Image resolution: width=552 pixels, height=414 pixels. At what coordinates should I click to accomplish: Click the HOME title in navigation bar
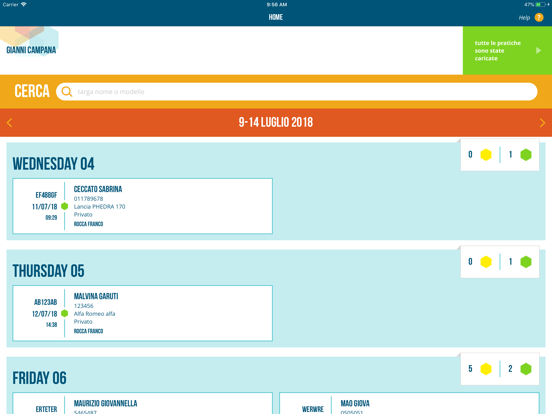coord(276,17)
